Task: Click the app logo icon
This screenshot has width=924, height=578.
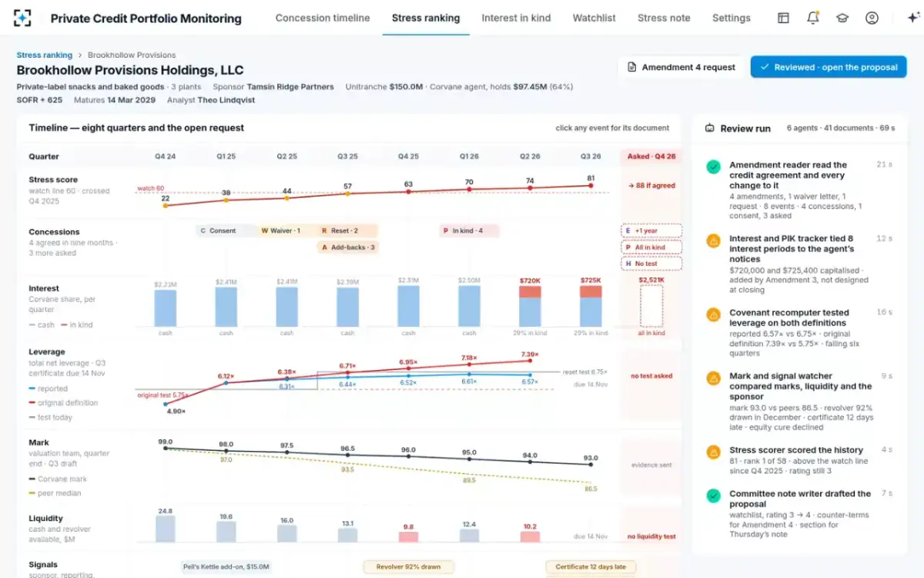Action: point(23,18)
